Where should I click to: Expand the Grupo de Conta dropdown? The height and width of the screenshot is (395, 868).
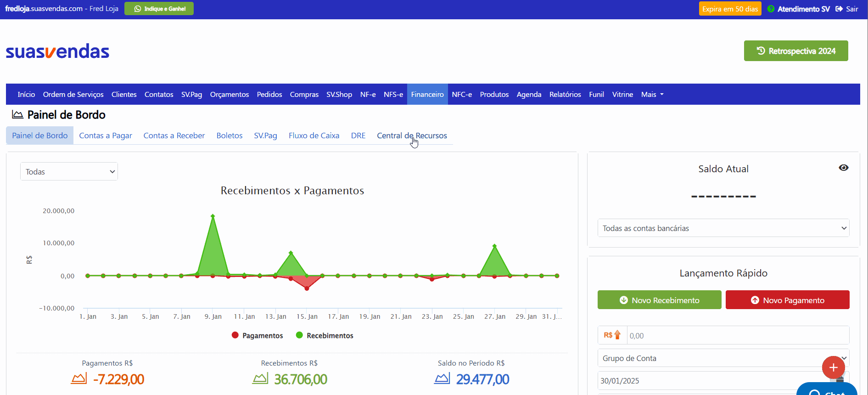[723, 358]
